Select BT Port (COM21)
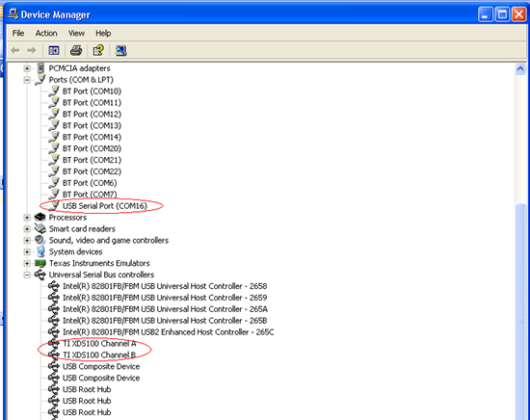Image resolution: width=530 pixels, height=420 pixels. (x=92, y=160)
